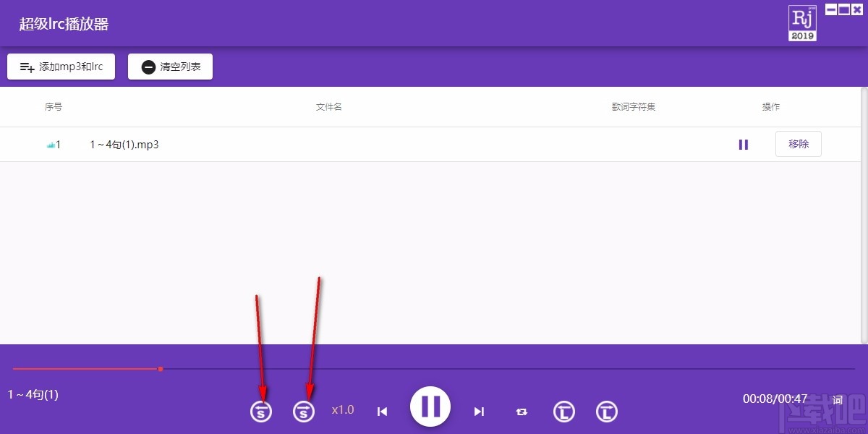Image resolution: width=868 pixels, height=434 pixels.
Task: Pause the 1~4句(1).mp3 row
Action: pos(744,145)
